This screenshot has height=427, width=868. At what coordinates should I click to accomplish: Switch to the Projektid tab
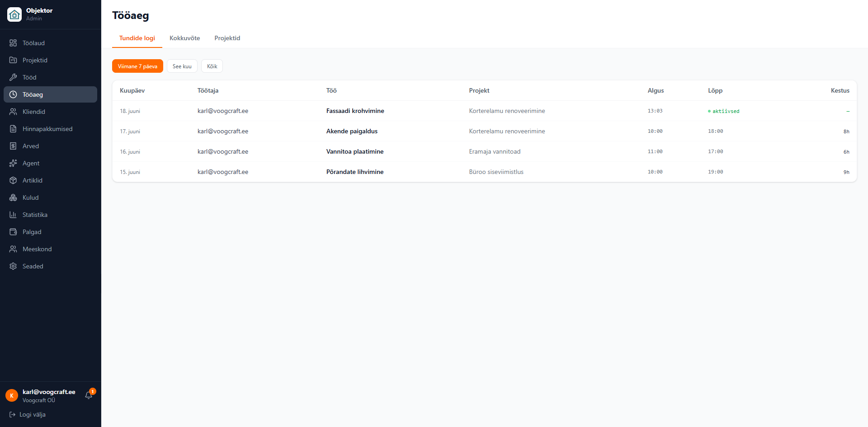(227, 38)
